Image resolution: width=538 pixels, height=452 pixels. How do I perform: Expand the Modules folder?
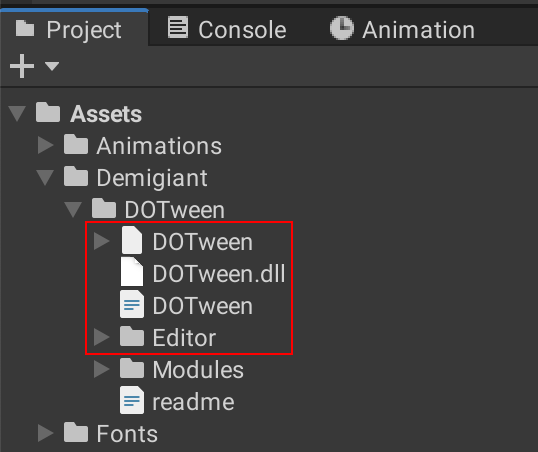[x=102, y=369]
